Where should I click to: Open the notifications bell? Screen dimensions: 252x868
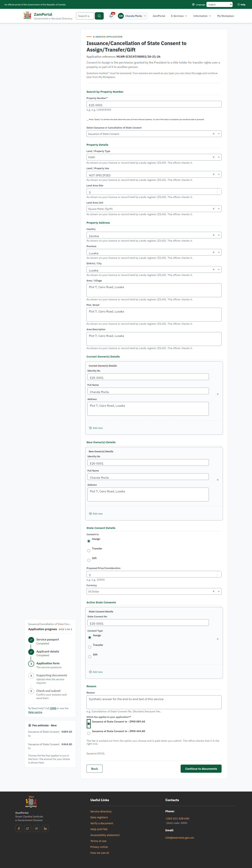[x=111, y=16]
